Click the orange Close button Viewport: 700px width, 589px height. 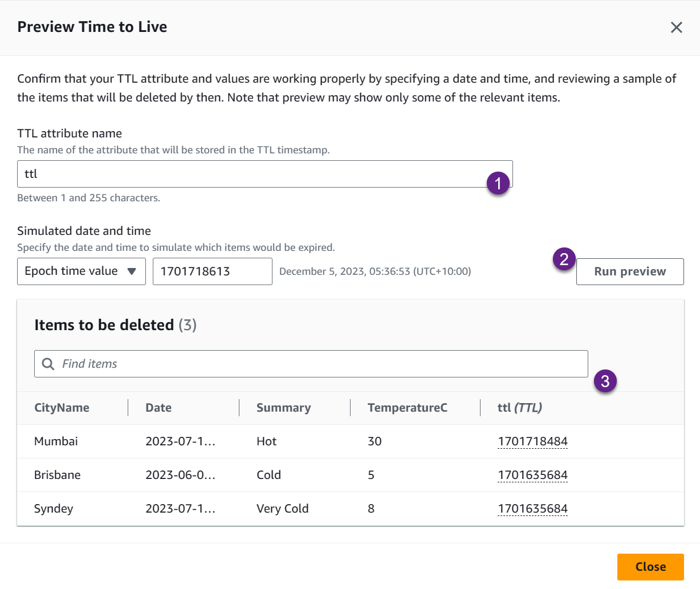(x=650, y=567)
